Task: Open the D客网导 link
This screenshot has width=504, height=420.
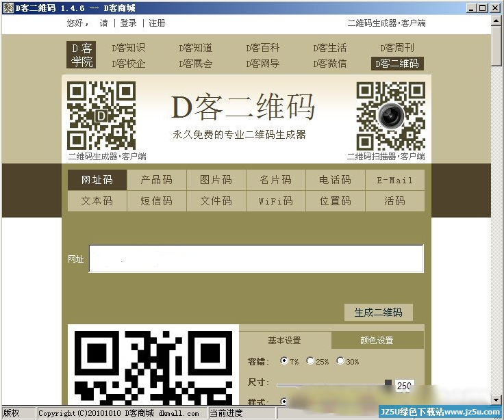Action: click(262, 63)
